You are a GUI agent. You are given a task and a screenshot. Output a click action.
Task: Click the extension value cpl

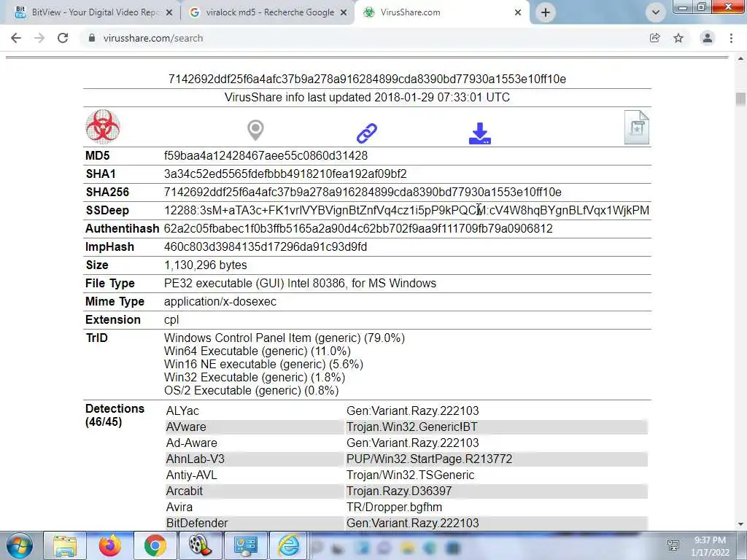(x=171, y=320)
